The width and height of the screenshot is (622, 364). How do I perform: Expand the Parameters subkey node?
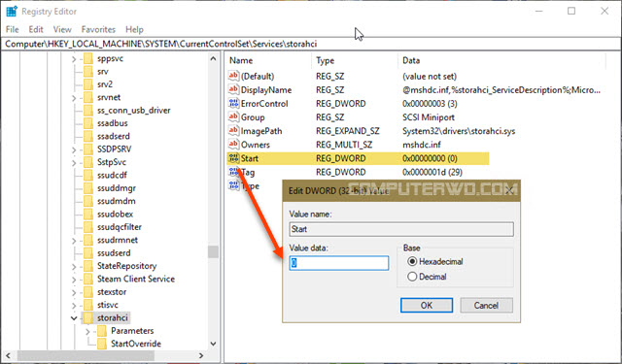[87, 332]
